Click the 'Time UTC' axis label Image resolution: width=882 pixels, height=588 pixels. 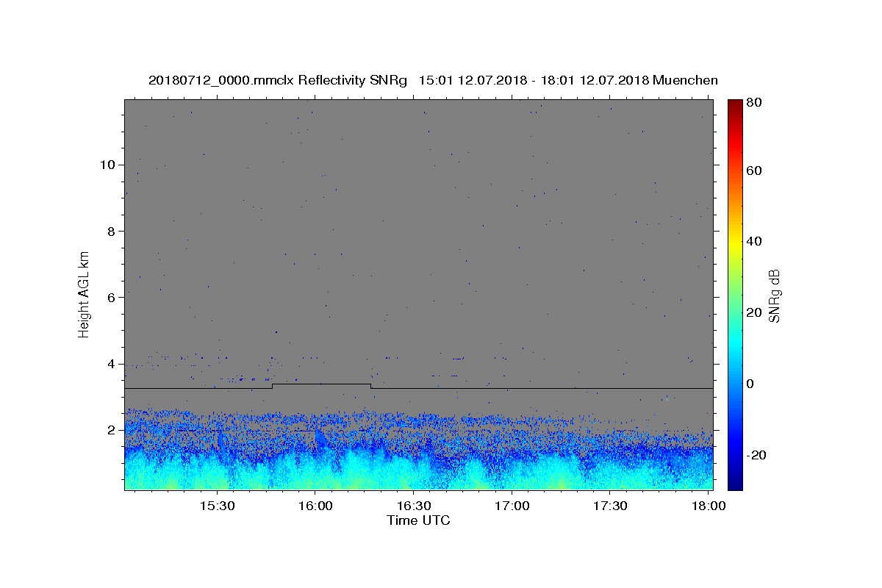(x=418, y=520)
